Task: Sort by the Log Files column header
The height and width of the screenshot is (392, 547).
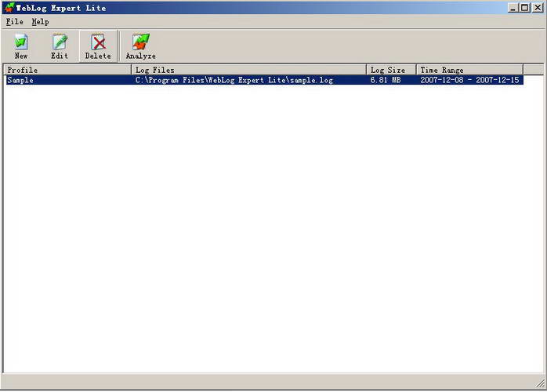Action: tap(248, 70)
